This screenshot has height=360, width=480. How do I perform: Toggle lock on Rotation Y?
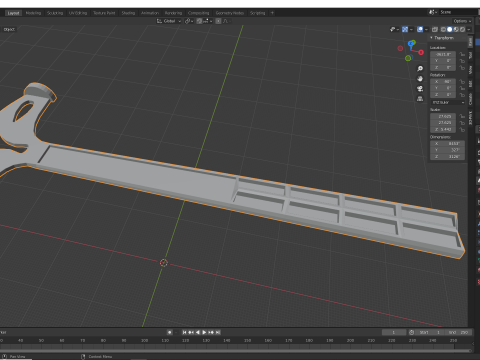[x=462, y=88]
